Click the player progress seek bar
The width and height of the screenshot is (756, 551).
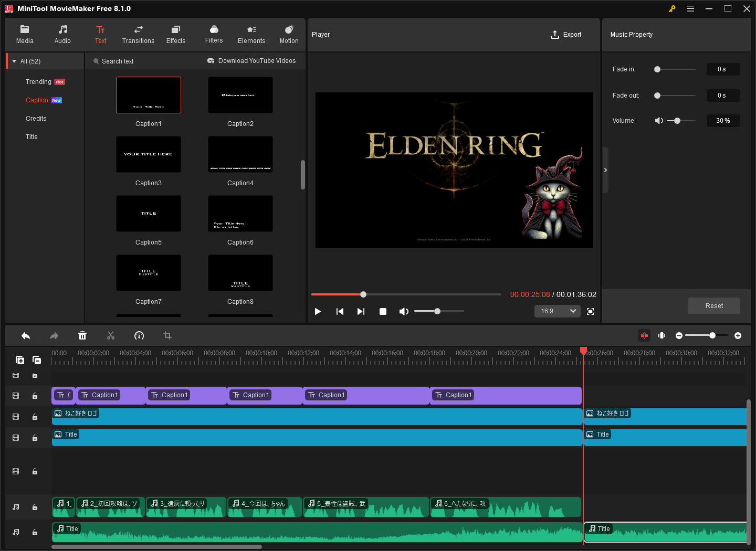406,294
